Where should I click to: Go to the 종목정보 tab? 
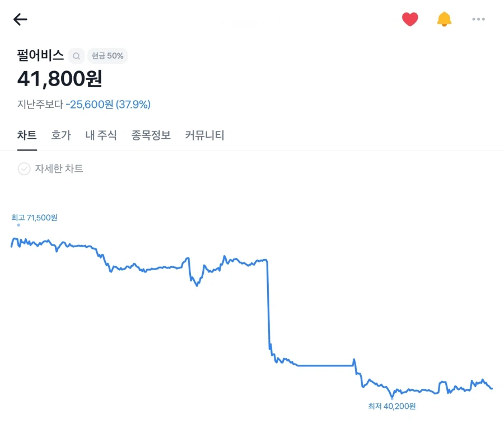pyautogui.click(x=151, y=135)
